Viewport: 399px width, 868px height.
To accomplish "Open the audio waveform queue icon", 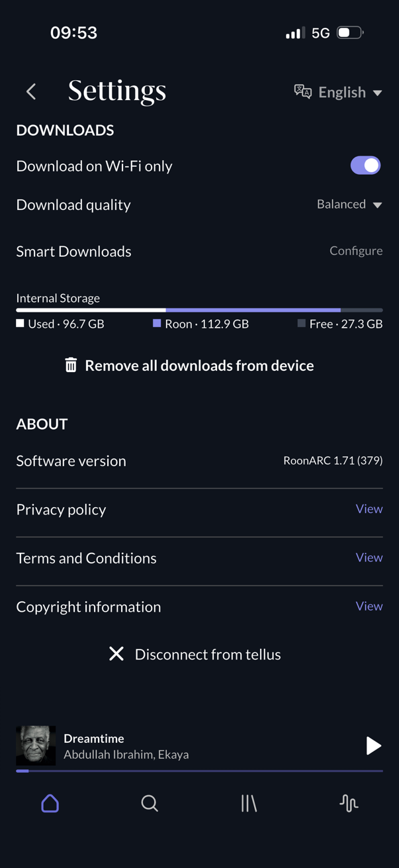I will point(349,803).
